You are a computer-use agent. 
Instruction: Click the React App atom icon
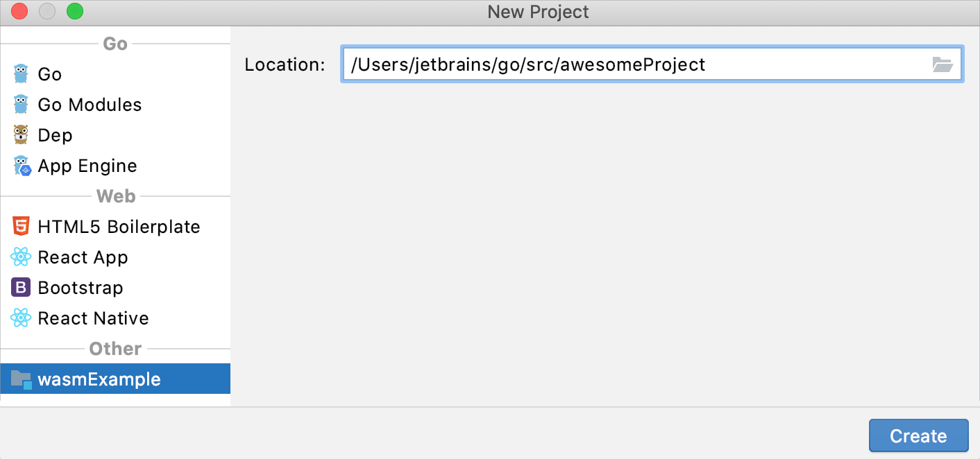pyautogui.click(x=22, y=257)
